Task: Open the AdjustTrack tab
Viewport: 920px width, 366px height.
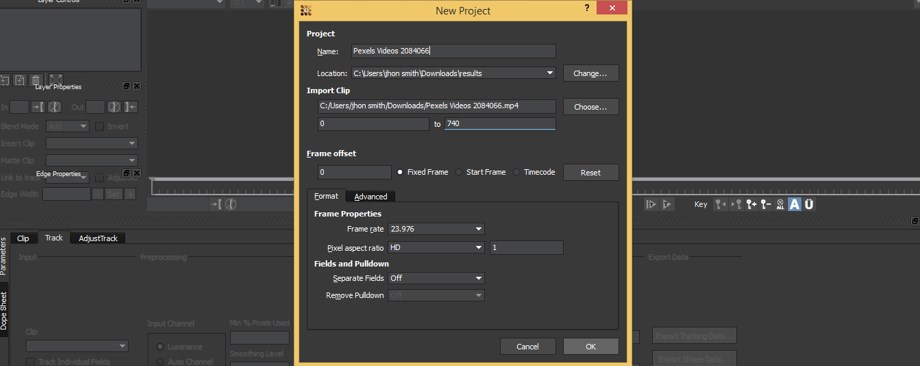Action: (x=98, y=238)
